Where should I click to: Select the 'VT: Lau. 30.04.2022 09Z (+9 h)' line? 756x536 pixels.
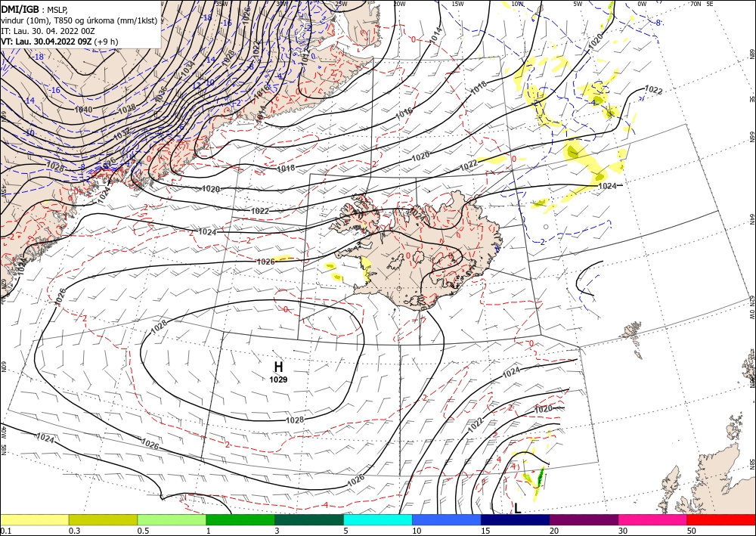click(x=59, y=42)
